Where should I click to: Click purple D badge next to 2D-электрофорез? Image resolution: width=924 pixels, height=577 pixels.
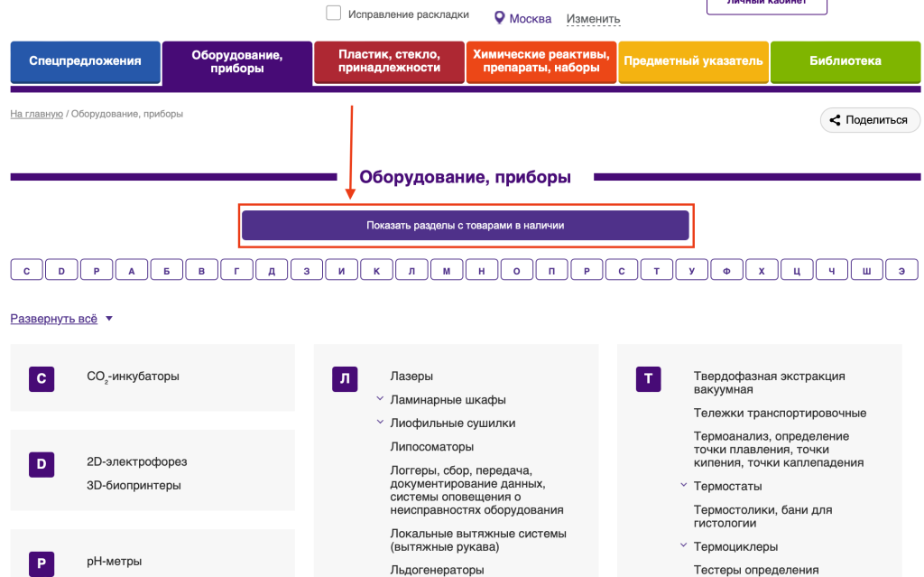[42, 464]
